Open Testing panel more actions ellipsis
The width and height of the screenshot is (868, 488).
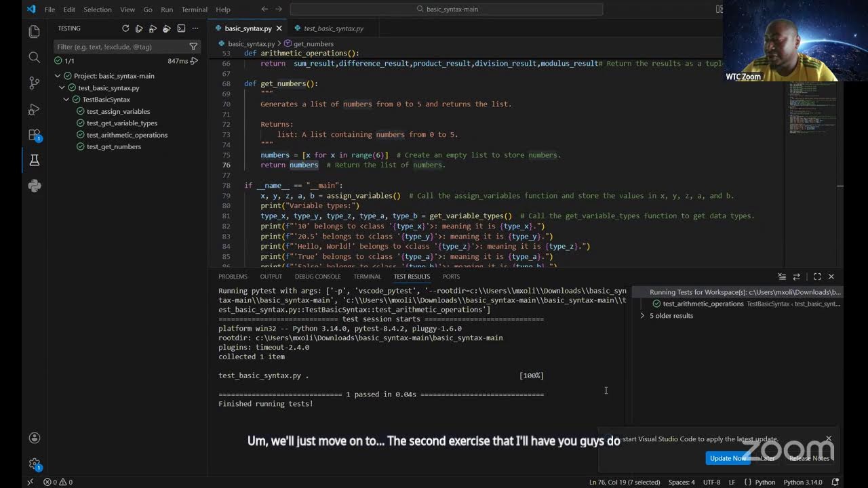(x=195, y=28)
